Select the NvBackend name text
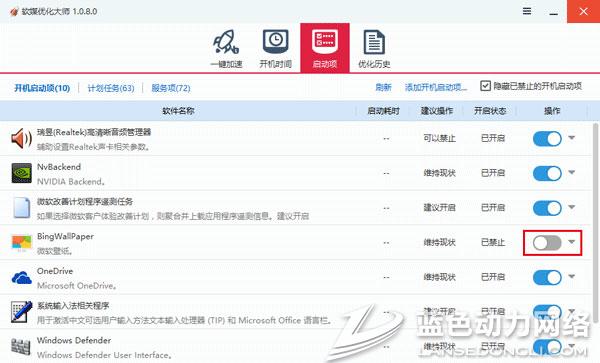 click(59, 167)
